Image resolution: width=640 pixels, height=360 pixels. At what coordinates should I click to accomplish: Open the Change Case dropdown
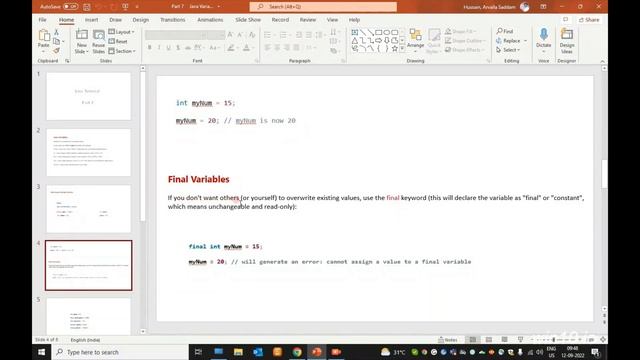[214, 48]
